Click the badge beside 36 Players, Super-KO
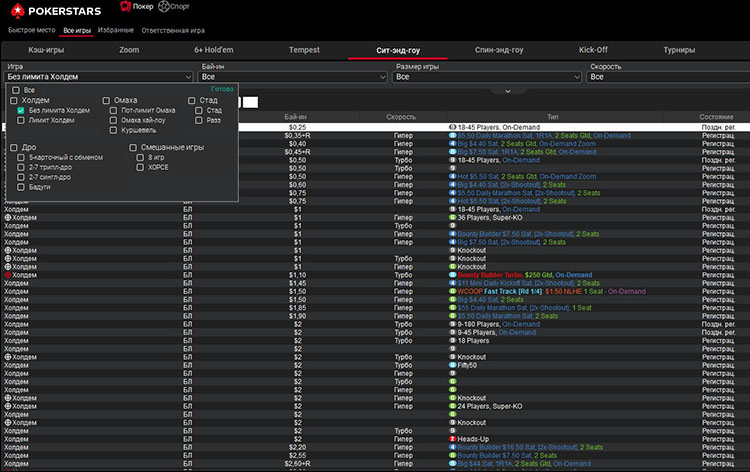The height and width of the screenshot is (472, 750). pyautogui.click(x=452, y=218)
